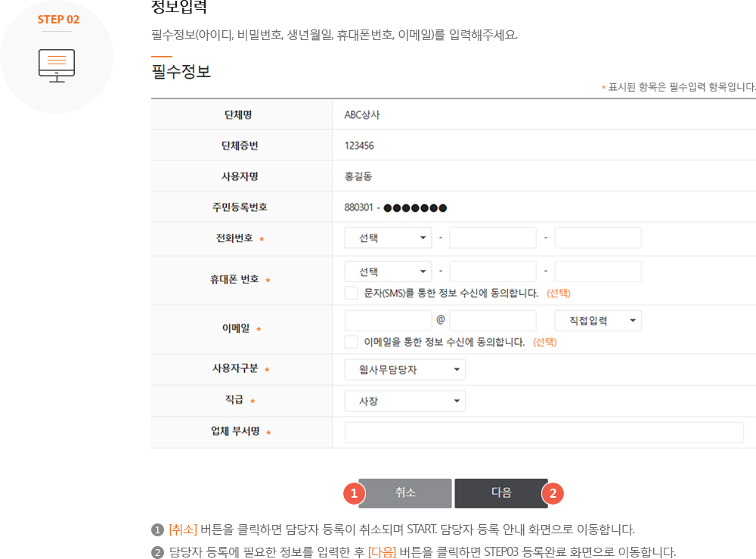Click the STEP 02 monitor icon
The image size is (756, 559).
[57, 64]
